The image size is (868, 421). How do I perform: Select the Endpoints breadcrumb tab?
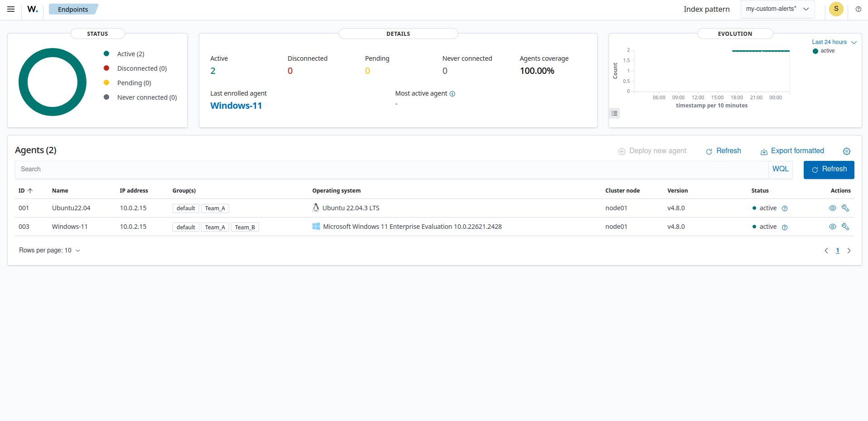[73, 9]
